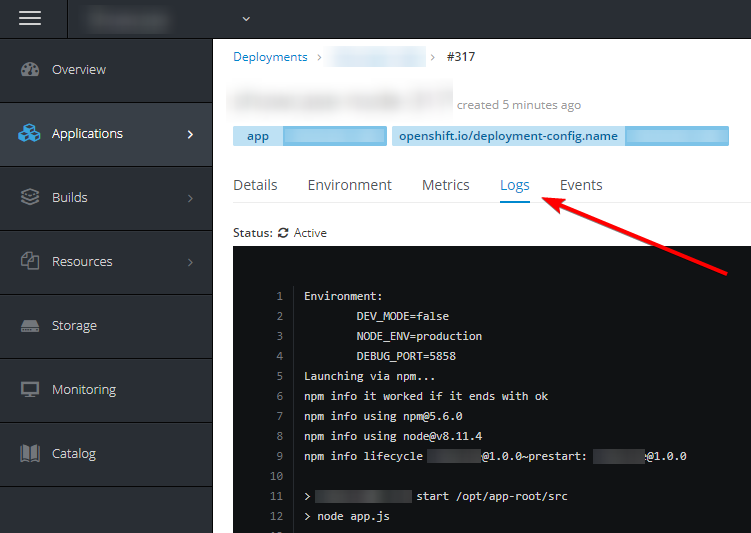Click the Resources files icon
Viewport: 751px width, 533px height.
(30, 261)
